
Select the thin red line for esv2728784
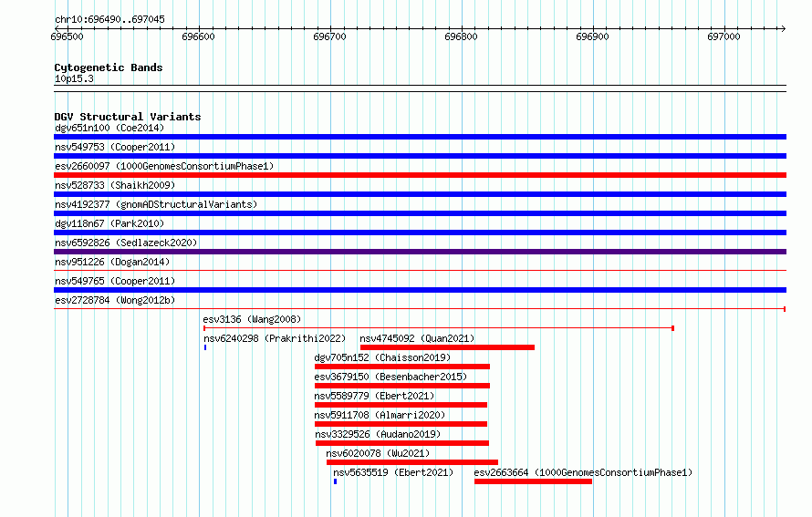pos(420,309)
